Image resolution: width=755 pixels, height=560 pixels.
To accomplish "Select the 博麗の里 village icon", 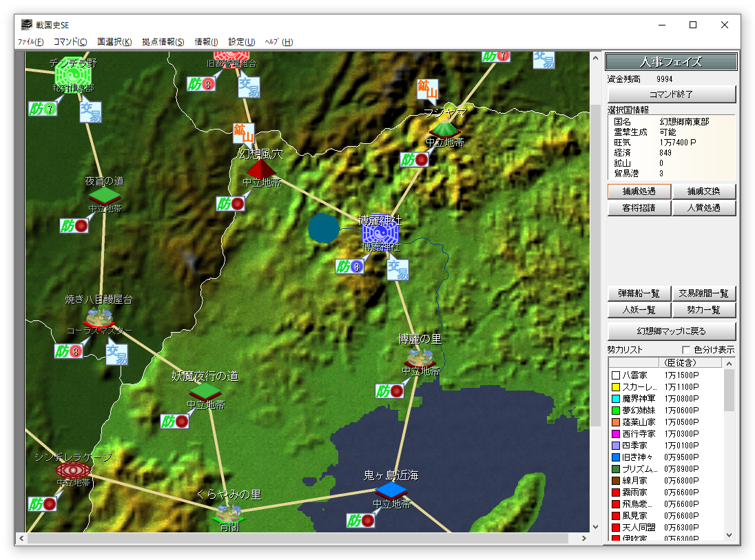I will tap(420, 357).
